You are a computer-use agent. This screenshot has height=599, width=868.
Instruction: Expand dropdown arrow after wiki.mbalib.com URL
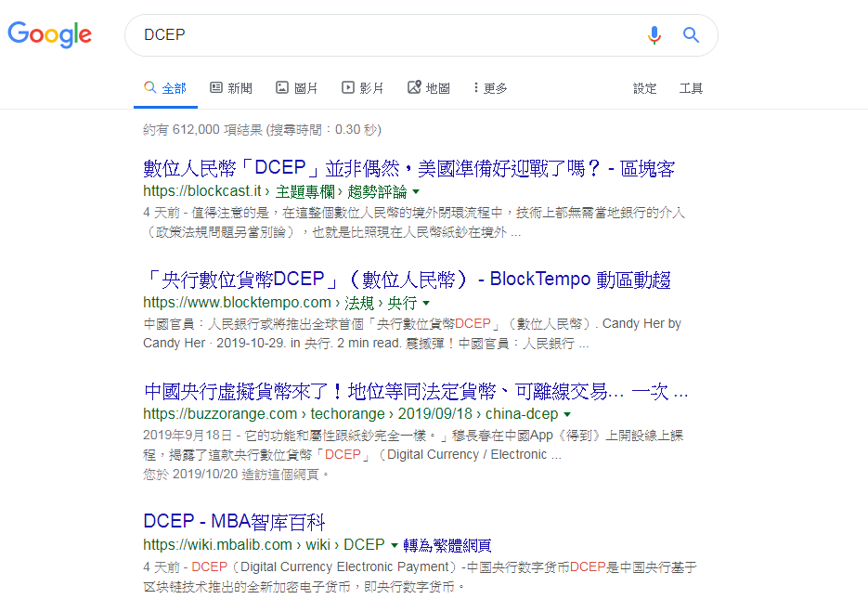pos(395,545)
